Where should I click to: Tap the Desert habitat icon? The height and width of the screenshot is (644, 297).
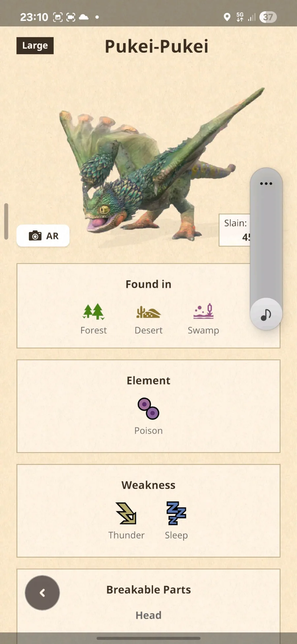(148, 312)
